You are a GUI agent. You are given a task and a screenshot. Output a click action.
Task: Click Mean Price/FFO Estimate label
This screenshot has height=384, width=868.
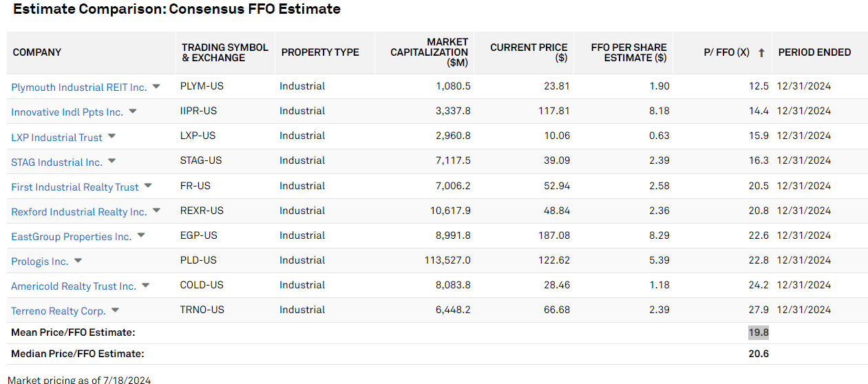click(73, 332)
